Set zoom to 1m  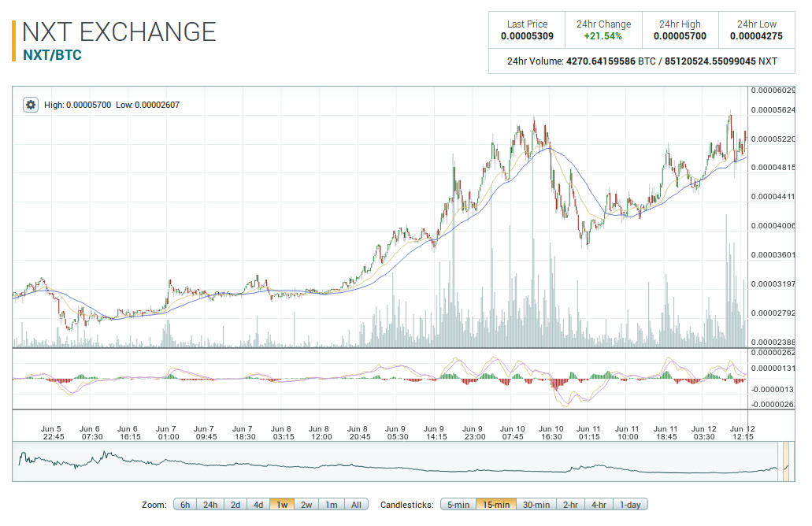[x=332, y=504]
